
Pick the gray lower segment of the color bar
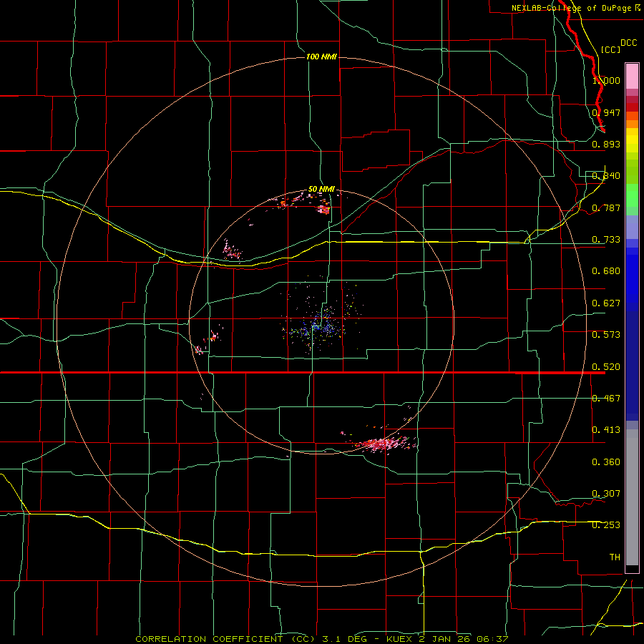pos(632,497)
